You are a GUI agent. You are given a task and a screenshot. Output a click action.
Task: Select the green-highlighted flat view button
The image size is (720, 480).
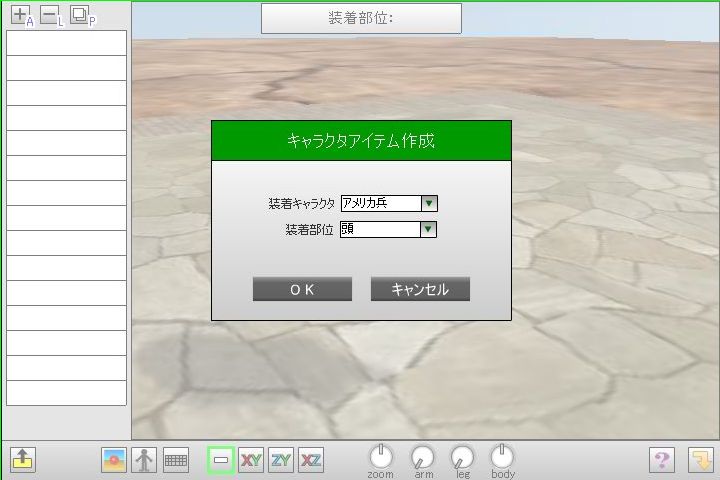coord(221,460)
